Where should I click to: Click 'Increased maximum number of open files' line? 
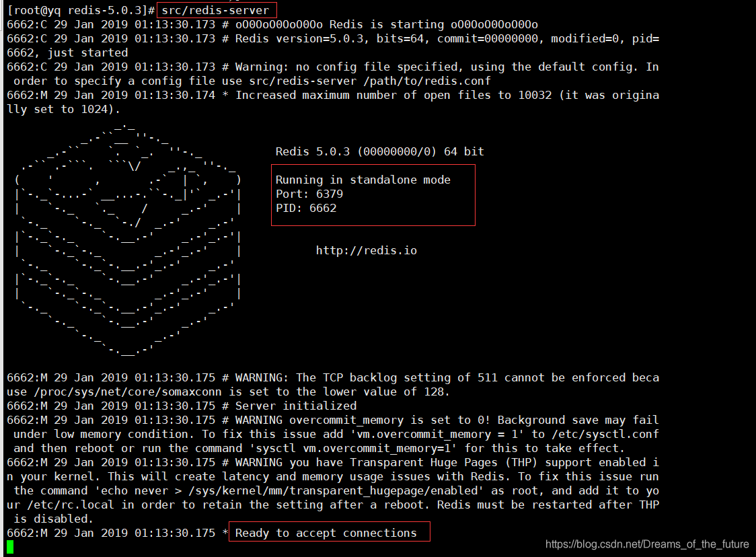tap(333, 95)
